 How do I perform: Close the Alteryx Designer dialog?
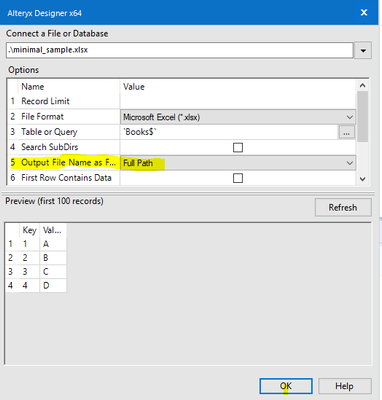364,13
